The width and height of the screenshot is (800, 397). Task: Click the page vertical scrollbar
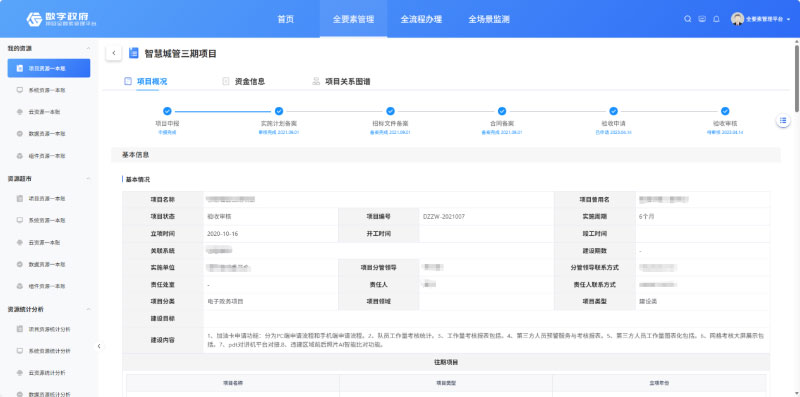click(796, 78)
